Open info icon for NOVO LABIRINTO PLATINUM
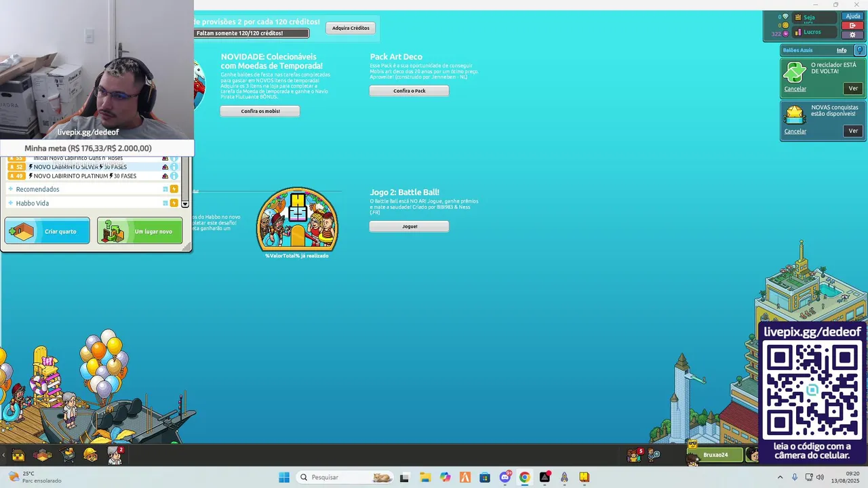This screenshot has height=488, width=868. (x=174, y=176)
